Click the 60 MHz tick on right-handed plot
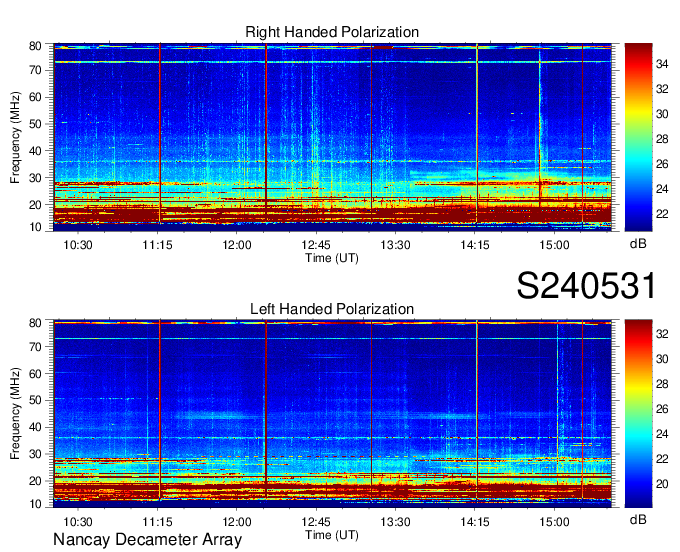Screen dimensions: 680x552 click(x=36, y=97)
